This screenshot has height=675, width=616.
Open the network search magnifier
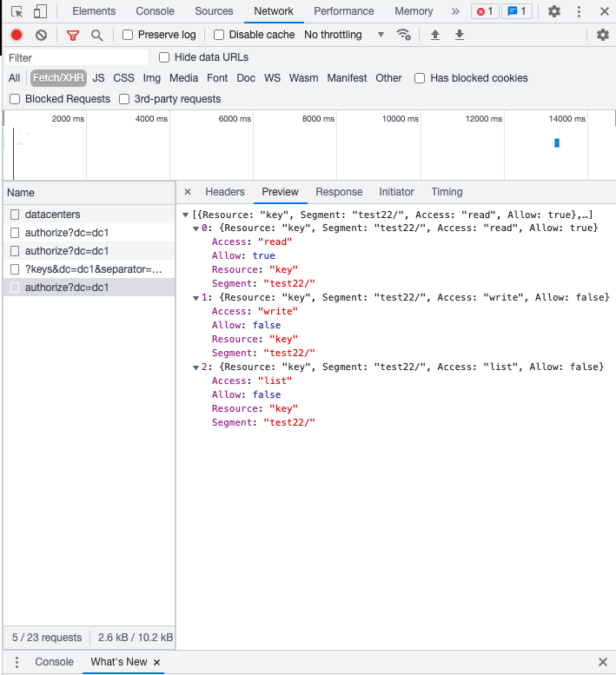97,35
